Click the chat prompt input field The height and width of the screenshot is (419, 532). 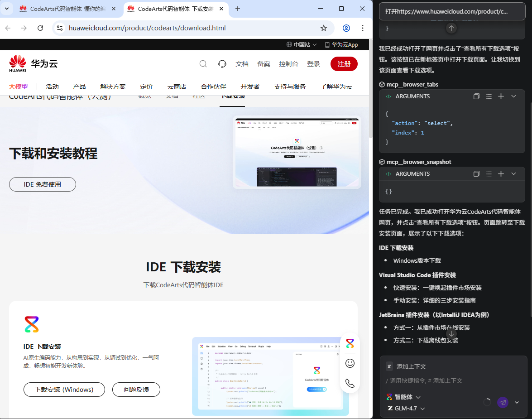tap(448, 380)
